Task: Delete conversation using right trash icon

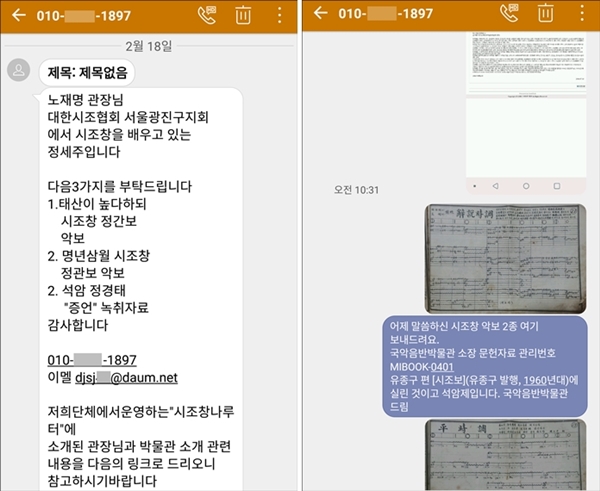Action: pos(545,13)
